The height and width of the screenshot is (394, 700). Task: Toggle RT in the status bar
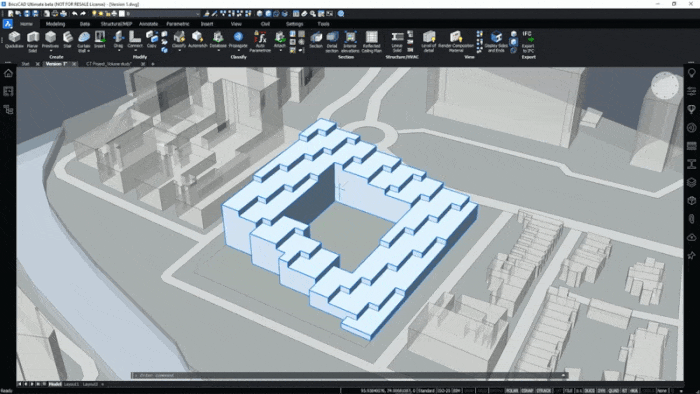click(x=625, y=391)
